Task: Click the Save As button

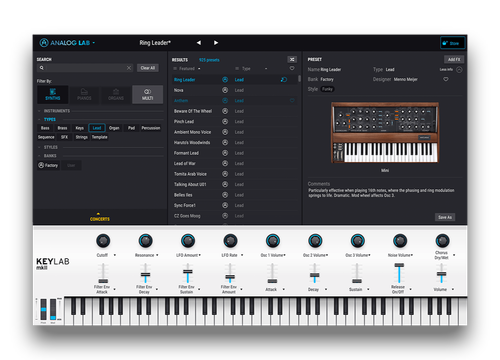Action: (x=445, y=217)
